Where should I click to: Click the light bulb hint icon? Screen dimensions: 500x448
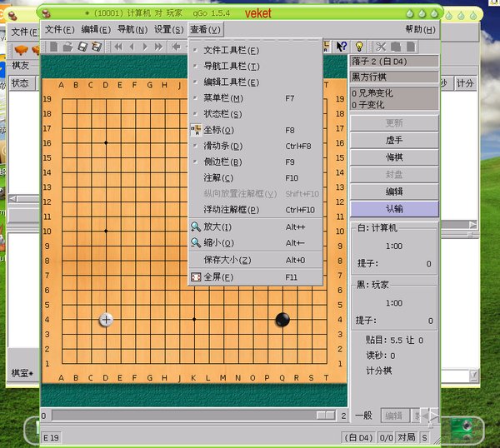click(x=359, y=47)
